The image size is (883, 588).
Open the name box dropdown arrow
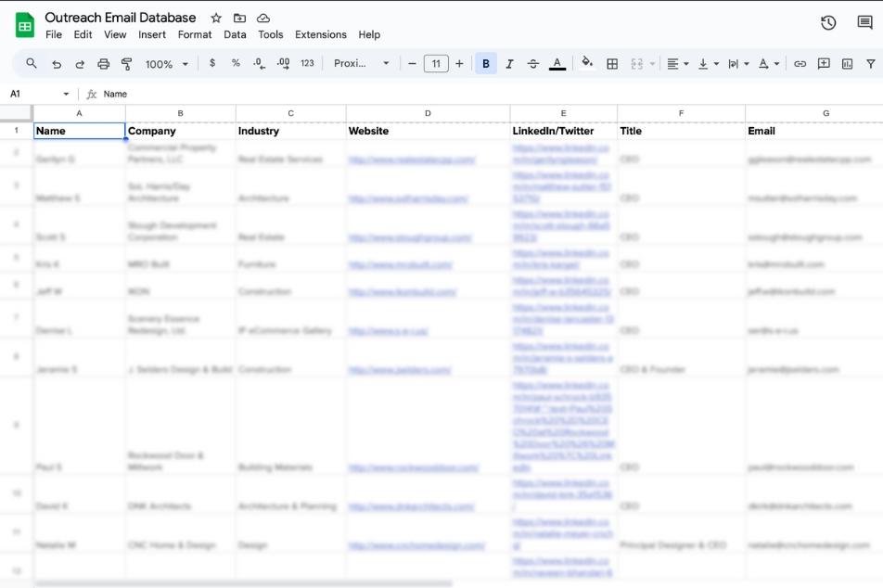66,94
